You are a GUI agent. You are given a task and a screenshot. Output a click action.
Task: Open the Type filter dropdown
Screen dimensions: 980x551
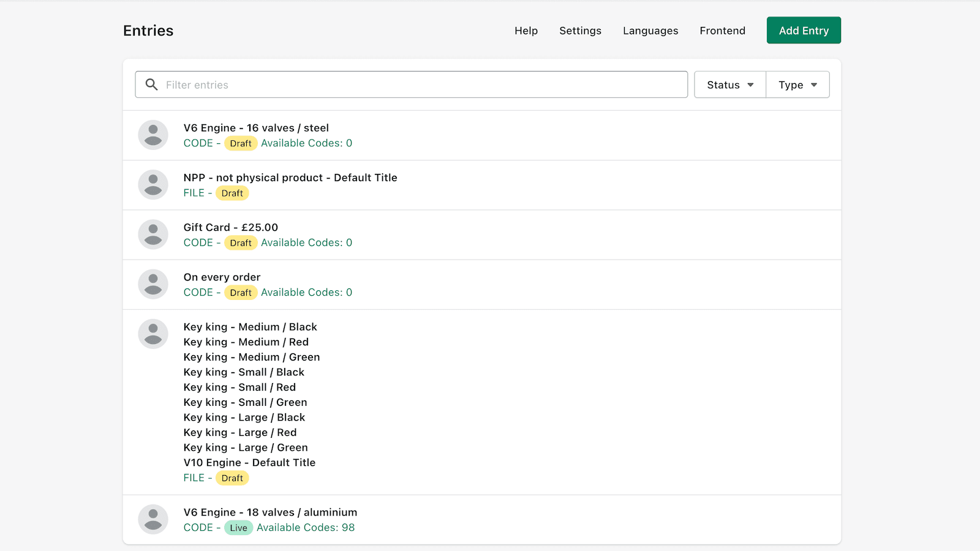[797, 84]
